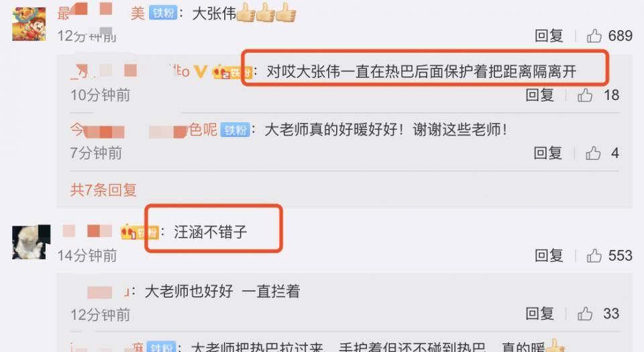
Task: Expand the 共7条回复 replies link
Action: pos(103,189)
